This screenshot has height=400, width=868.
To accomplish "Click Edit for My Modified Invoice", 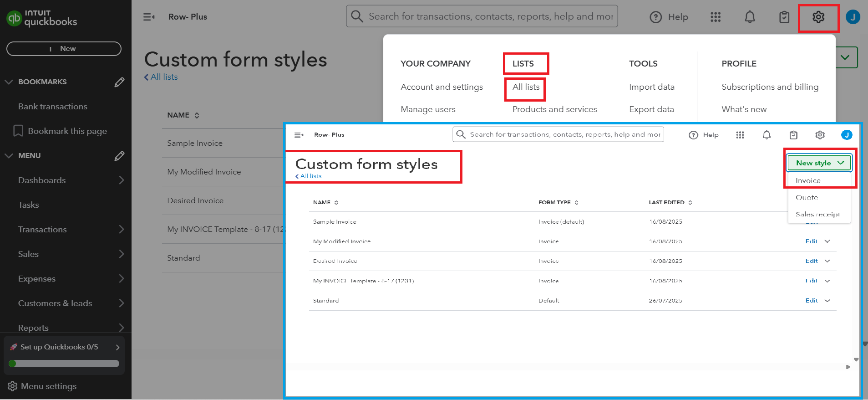I will (812, 241).
